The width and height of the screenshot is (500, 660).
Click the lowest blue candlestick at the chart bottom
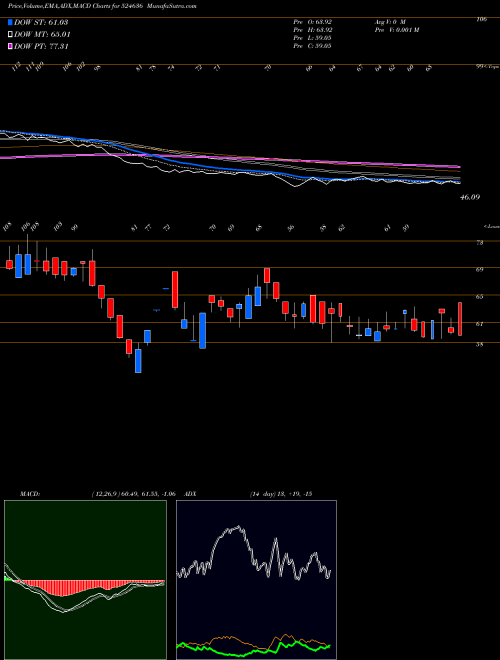pyautogui.click(x=138, y=361)
